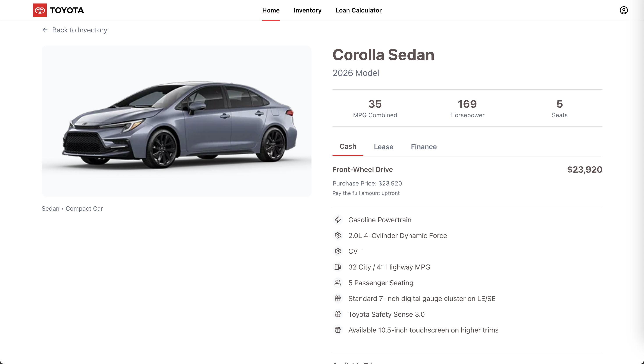The image size is (644, 364).
Task: Click the engine gear icon beside 2.0L
Action: [x=338, y=236]
